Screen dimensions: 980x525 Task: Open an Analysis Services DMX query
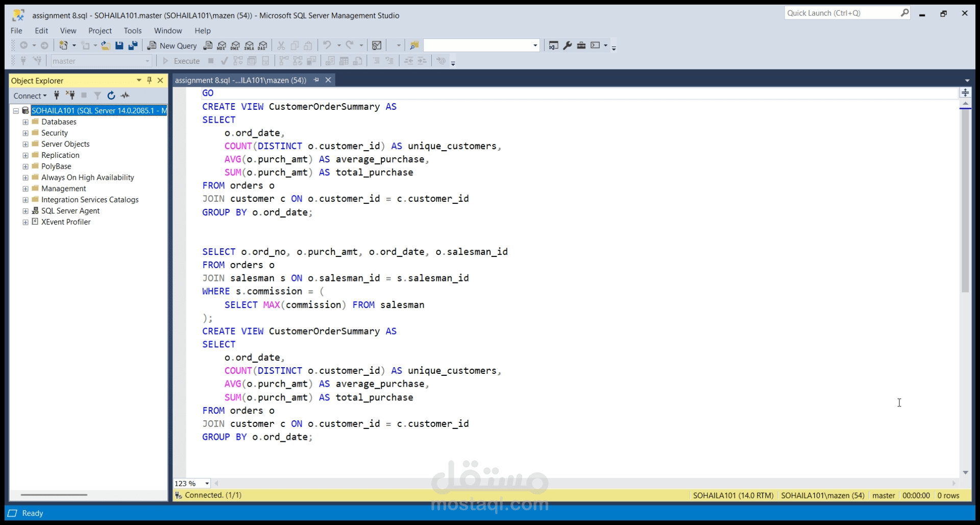click(235, 45)
